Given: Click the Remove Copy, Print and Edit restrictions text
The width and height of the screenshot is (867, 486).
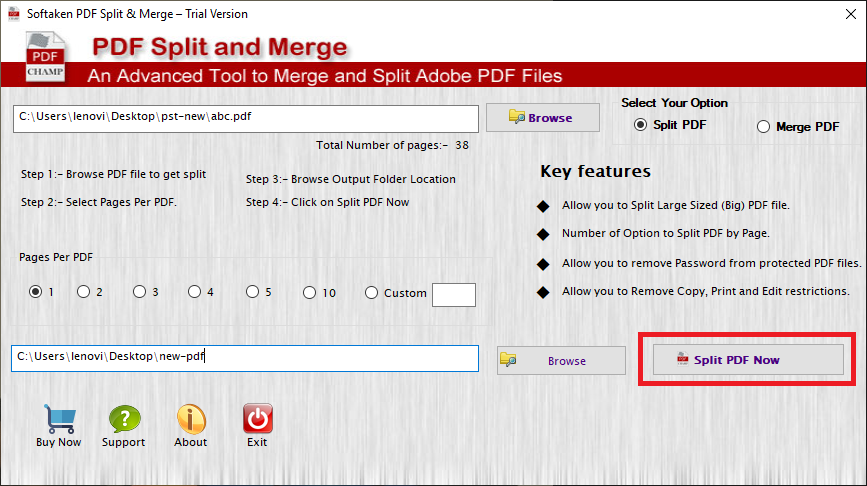Looking at the screenshot, I should point(706,291).
